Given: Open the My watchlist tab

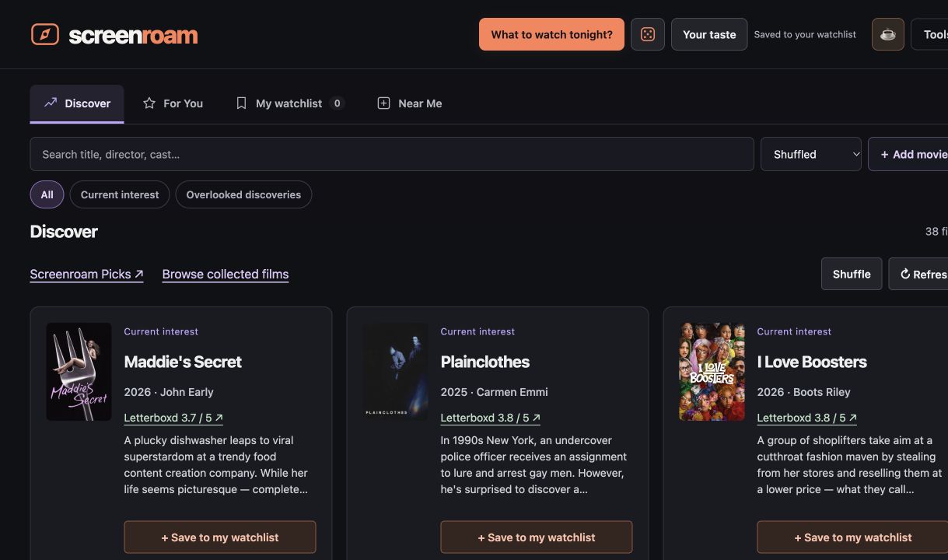Looking at the screenshot, I should coord(290,103).
